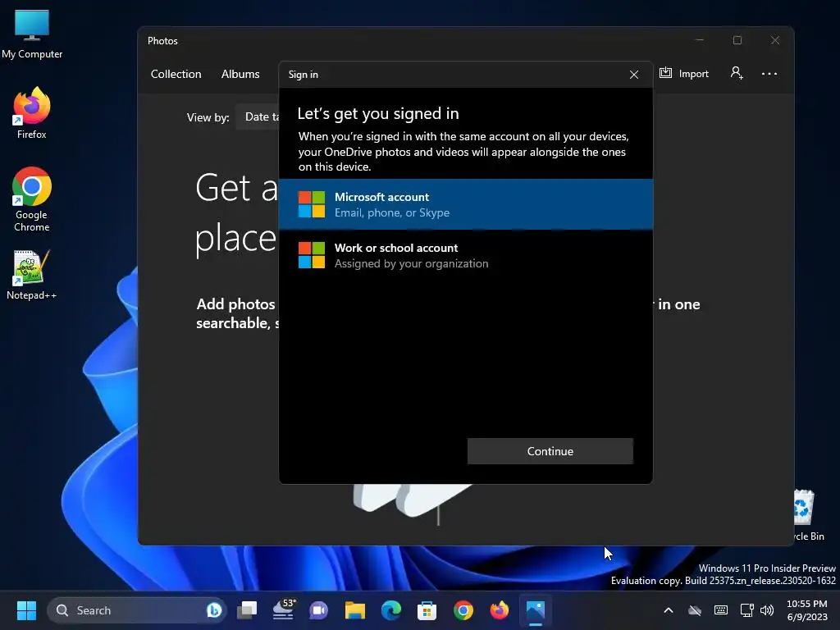Launch Google Chrome from taskbar
The width and height of the screenshot is (840, 630).
(463, 610)
